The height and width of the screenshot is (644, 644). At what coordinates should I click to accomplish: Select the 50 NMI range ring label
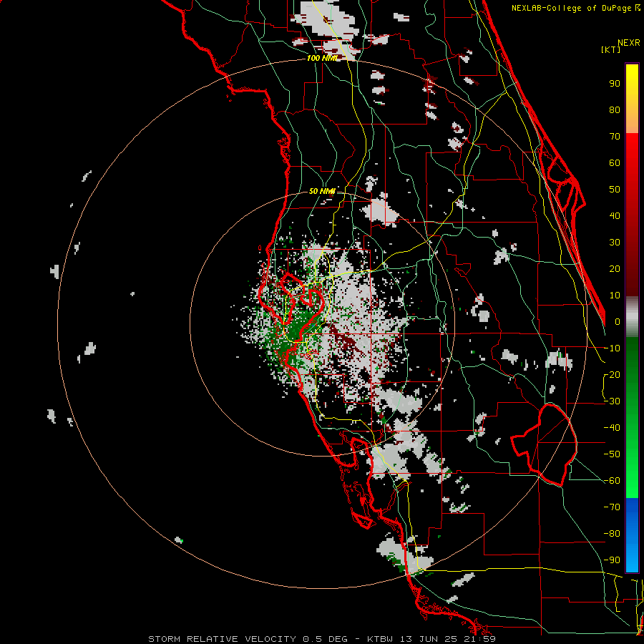(322, 191)
